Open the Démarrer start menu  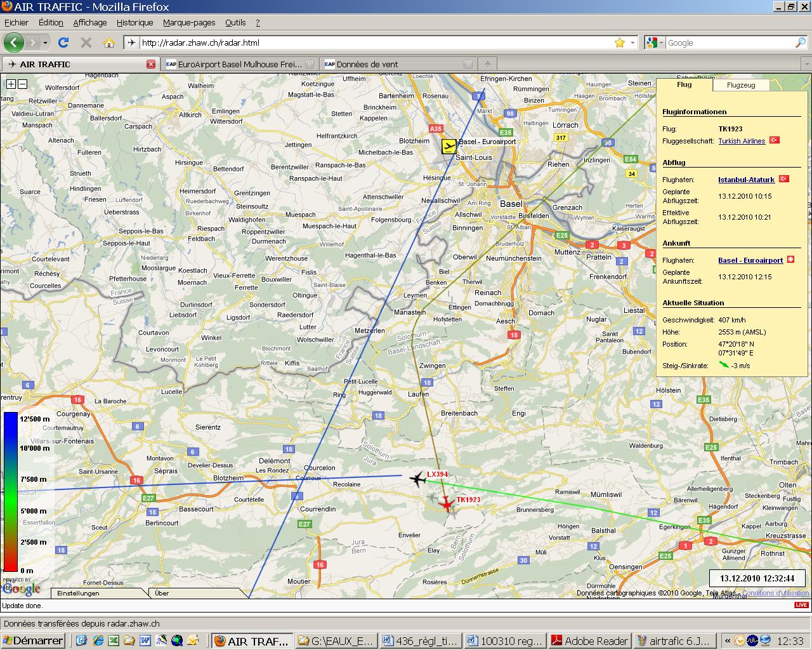[33, 640]
